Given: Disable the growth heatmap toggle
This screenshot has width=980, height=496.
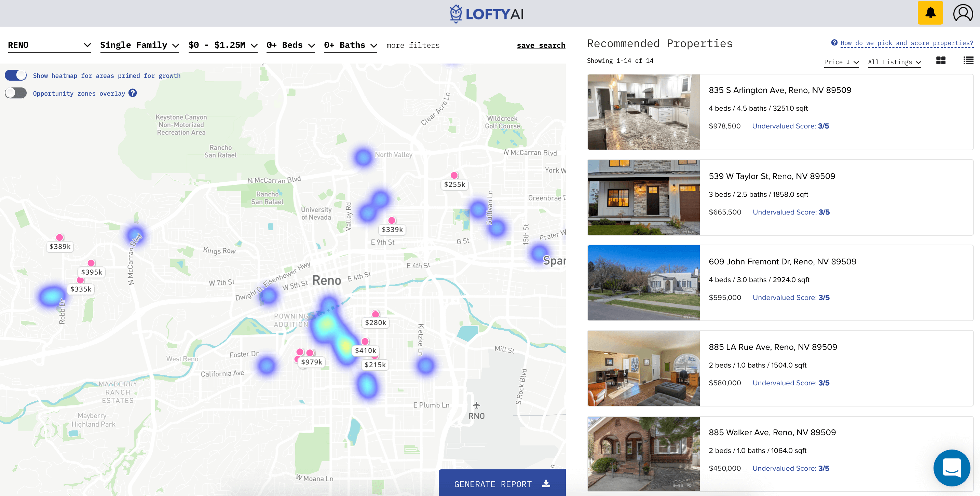Looking at the screenshot, I should pyautogui.click(x=16, y=75).
